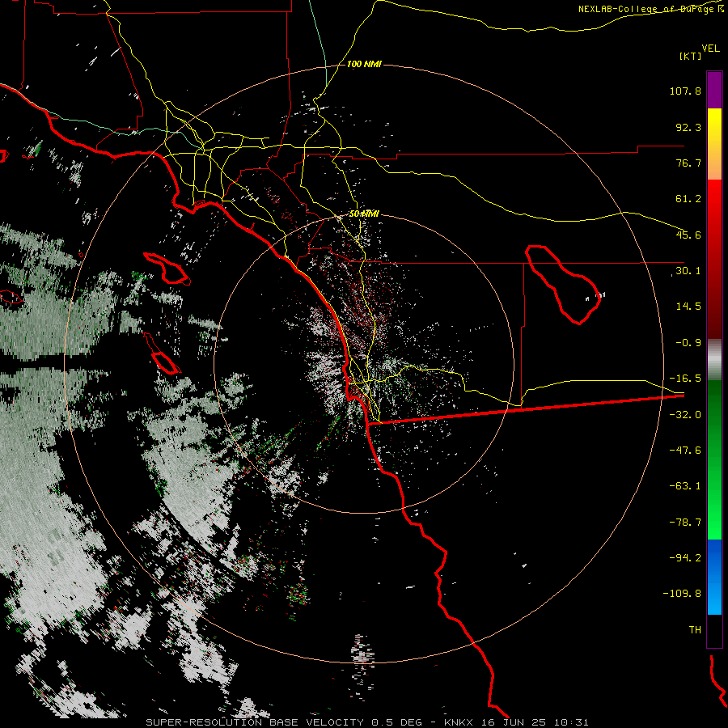Viewport: 728px width, 728px height.
Task: Click the 107.8 scale value
Action: [x=685, y=91]
